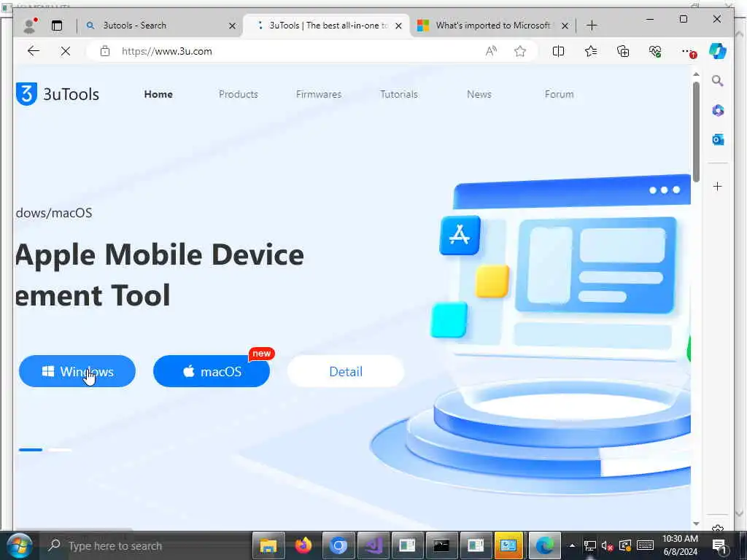Open the tab actions menu icon

[57, 26]
